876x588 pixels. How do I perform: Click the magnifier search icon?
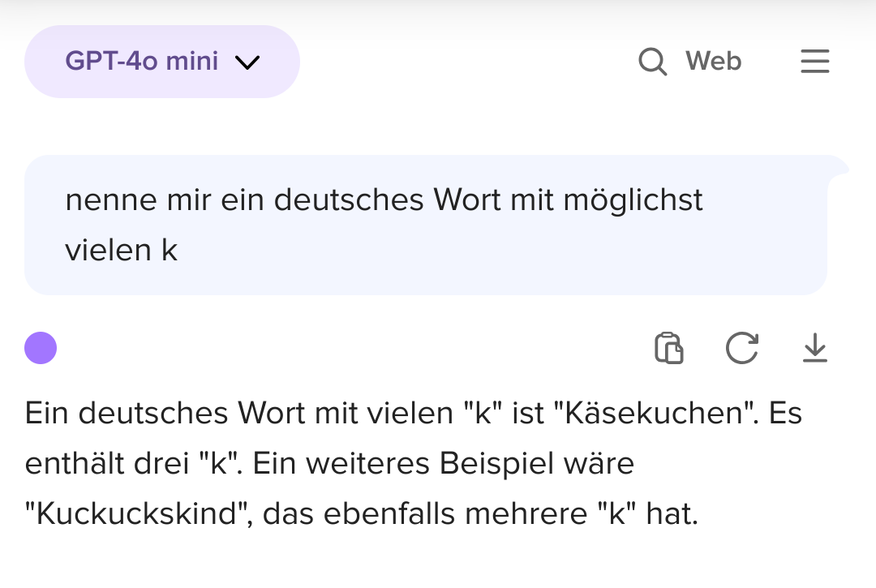click(x=652, y=62)
